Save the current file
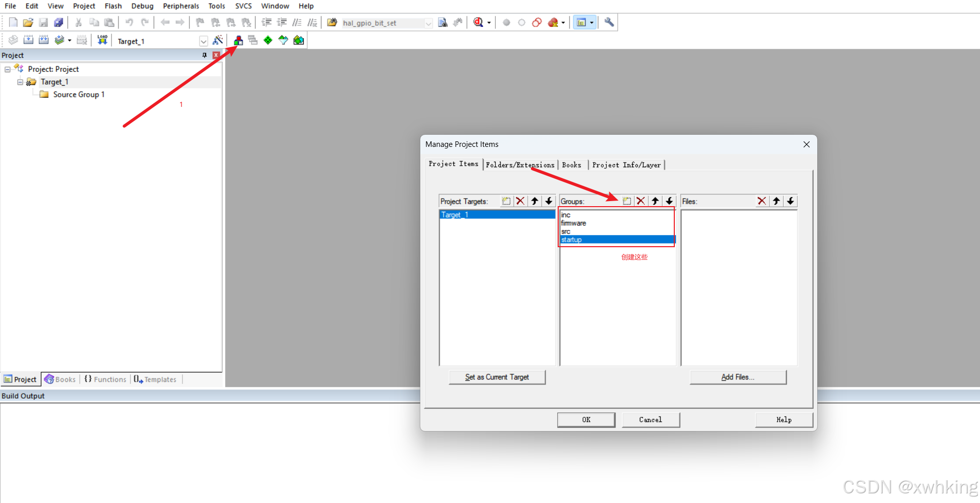This screenshot has height=503, width=980. 44,22
